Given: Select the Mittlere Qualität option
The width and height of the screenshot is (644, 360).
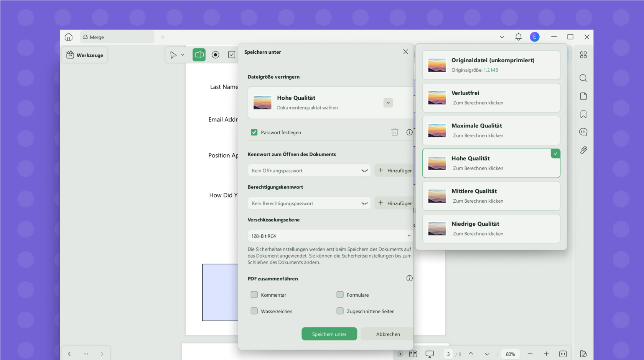Looking at the screenshot, I should (x=491, y=196).
